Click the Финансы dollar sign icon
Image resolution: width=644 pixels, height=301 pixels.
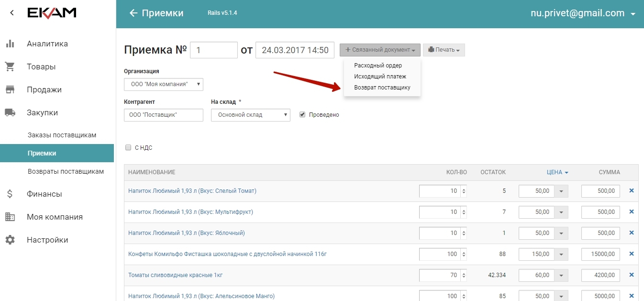pos(10,194)
